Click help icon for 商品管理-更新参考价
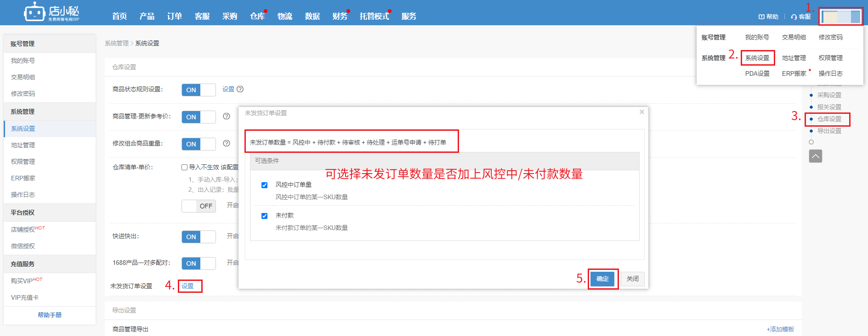The width and height of the screenshot is (868, 336). [227, 116]
